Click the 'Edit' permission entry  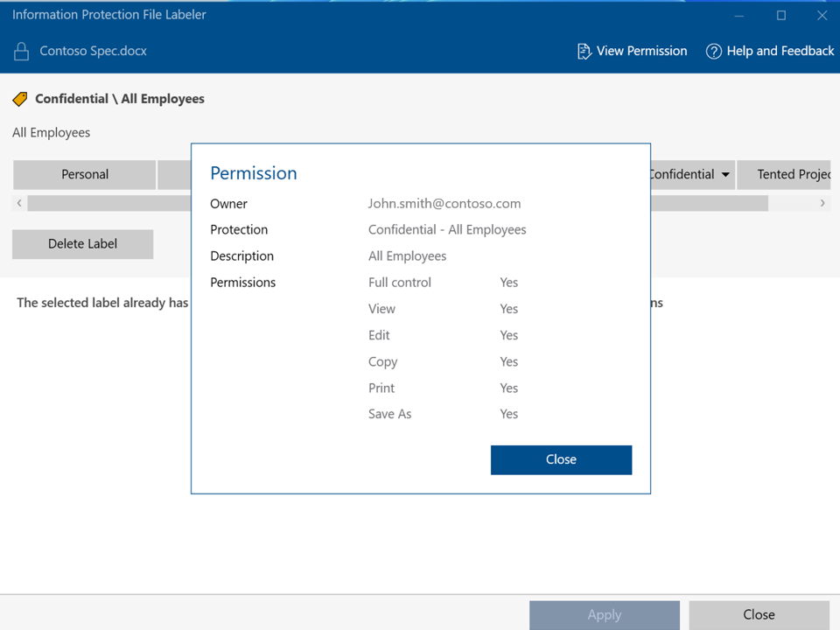point(379,335)
